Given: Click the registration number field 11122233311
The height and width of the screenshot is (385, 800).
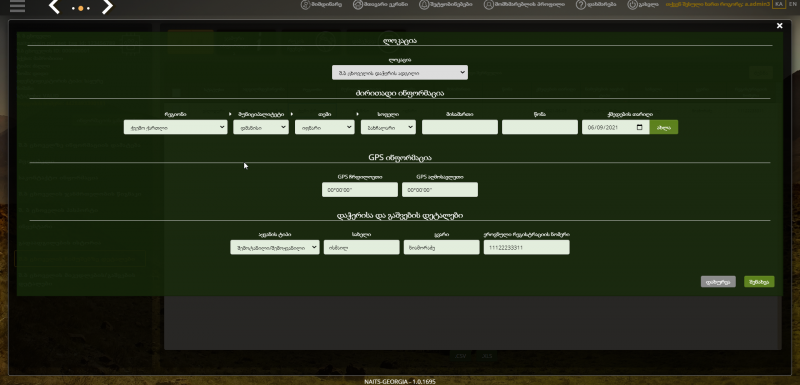Looking at the screenshot, I should pos(527,247).
